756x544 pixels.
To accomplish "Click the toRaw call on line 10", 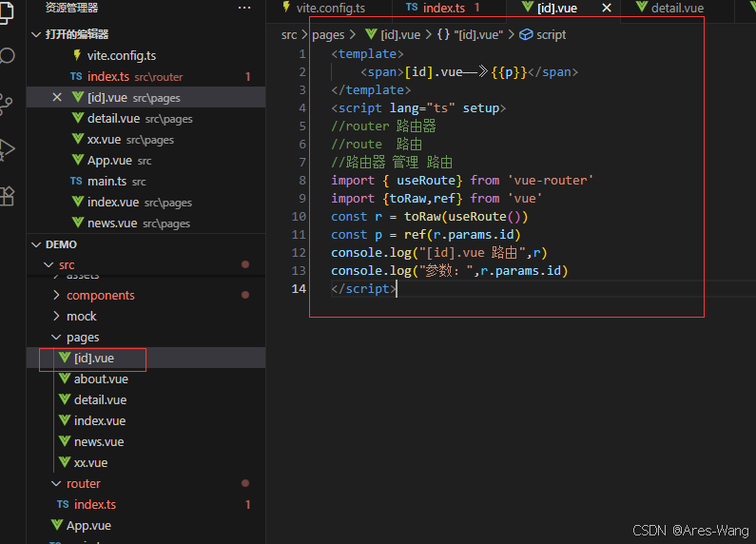I will point(422,217).
